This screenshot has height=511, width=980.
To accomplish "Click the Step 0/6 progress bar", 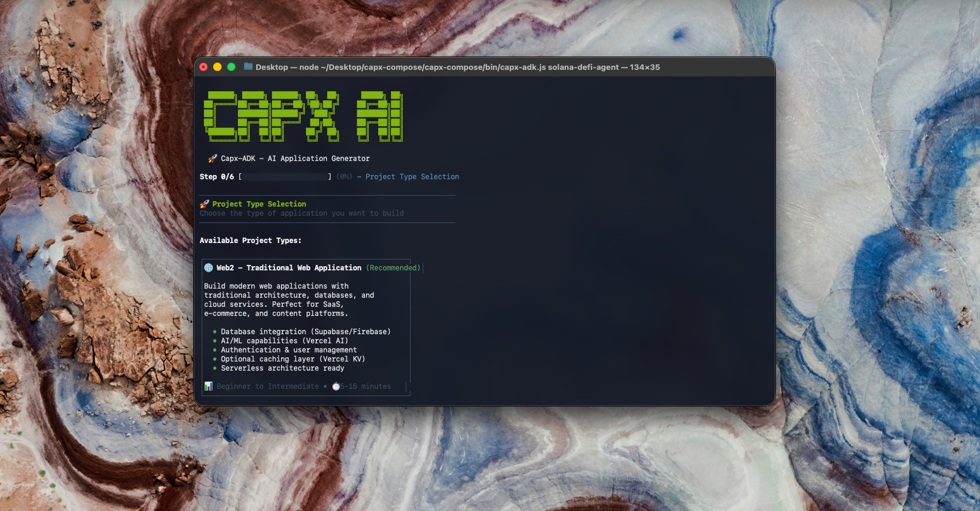I will click(x=285, y=177).
